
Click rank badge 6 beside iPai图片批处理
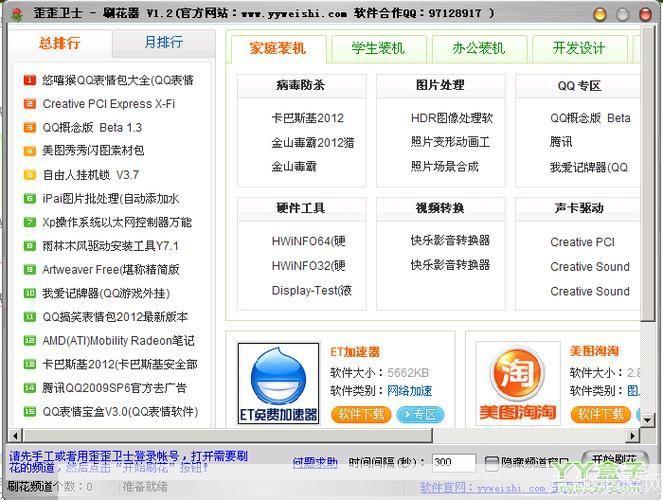[30, 198]
